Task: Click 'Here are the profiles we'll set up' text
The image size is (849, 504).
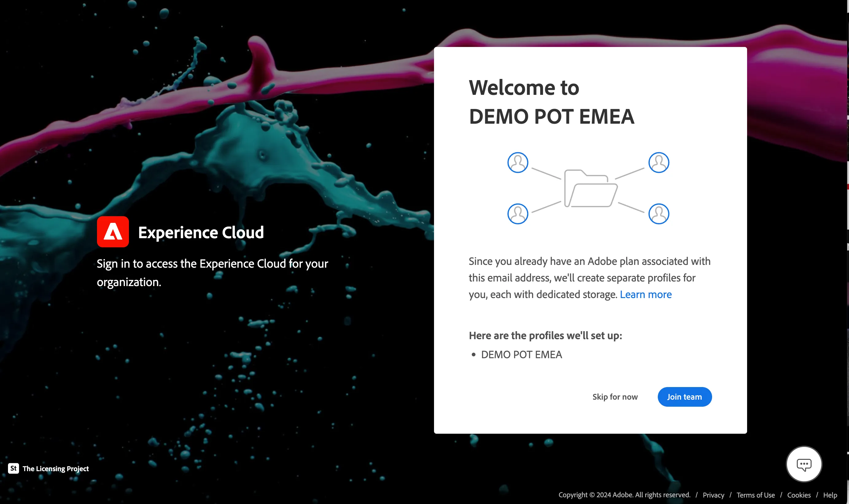Action: click(x=545, y=335)
